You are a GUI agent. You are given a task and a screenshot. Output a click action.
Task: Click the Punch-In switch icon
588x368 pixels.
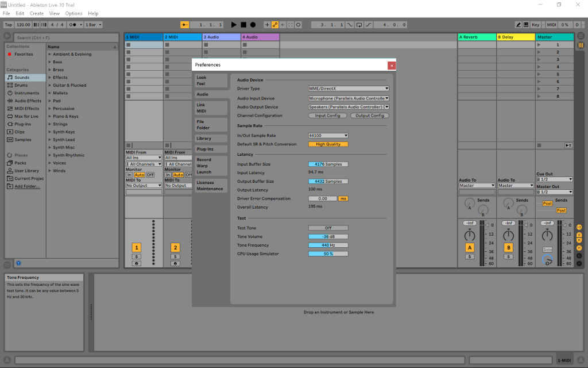coord(350,25)
